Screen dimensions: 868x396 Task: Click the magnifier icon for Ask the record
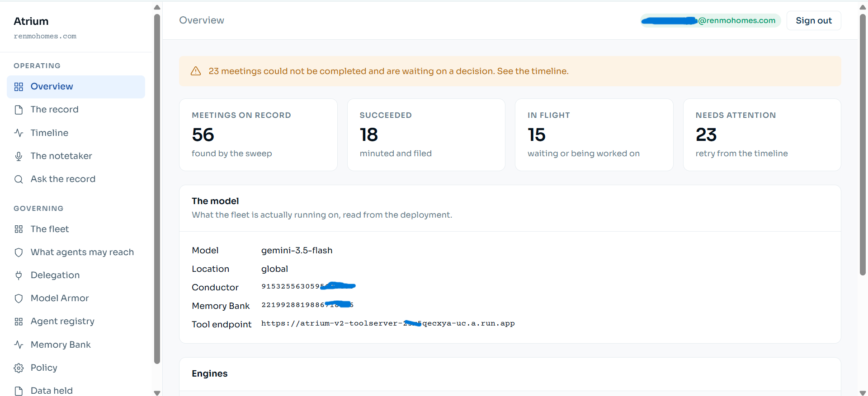click(19, 179)
